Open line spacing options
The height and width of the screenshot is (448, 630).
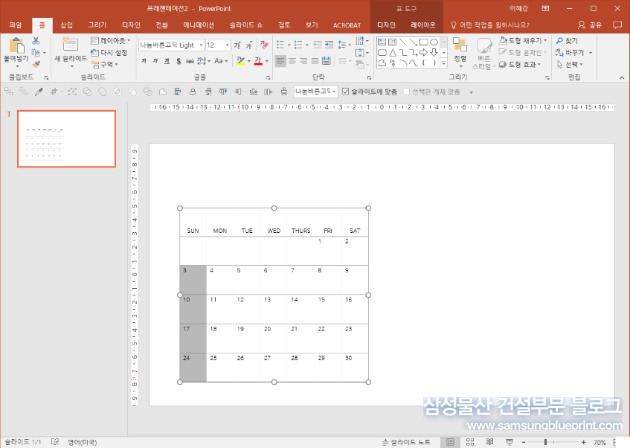[x=342, y=45]
